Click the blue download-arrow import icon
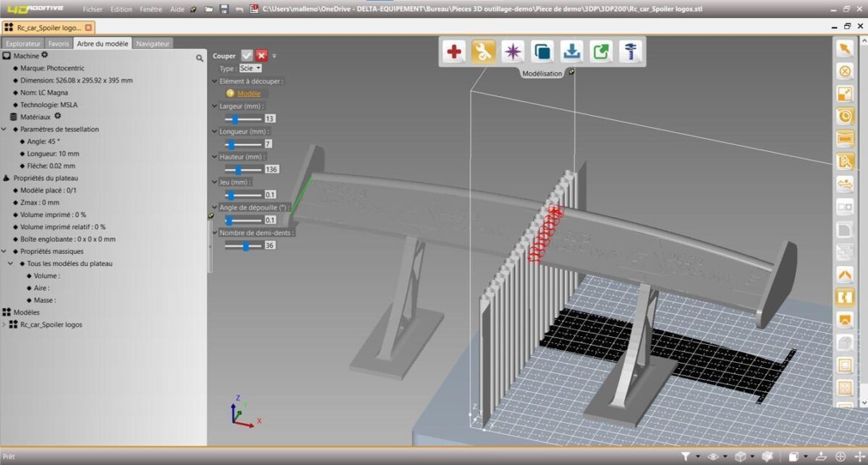868x465 pixels. 572,52
